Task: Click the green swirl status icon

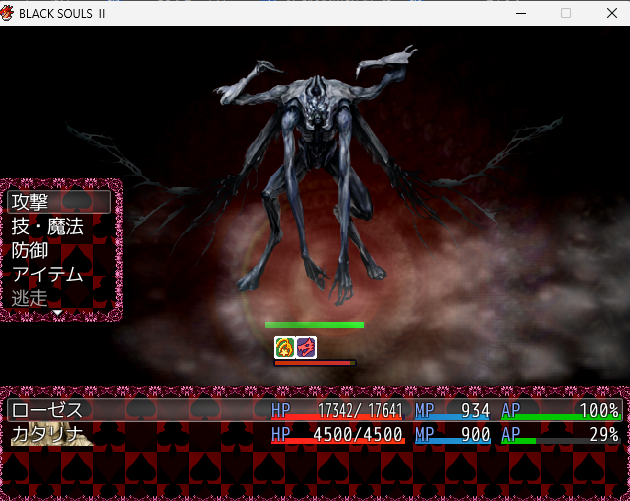Action: 284,347
